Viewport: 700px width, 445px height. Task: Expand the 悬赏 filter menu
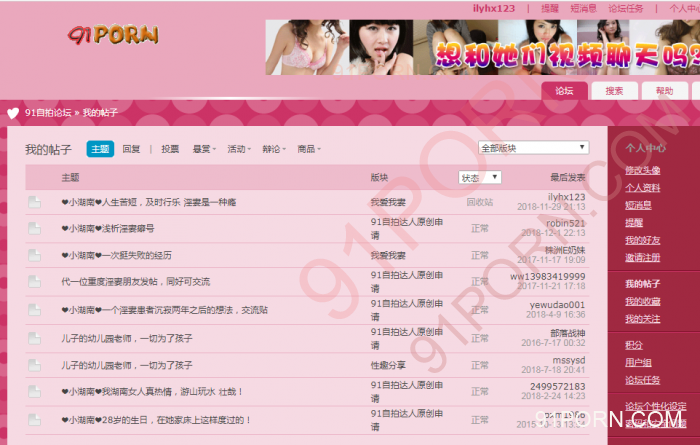[204, 149]
